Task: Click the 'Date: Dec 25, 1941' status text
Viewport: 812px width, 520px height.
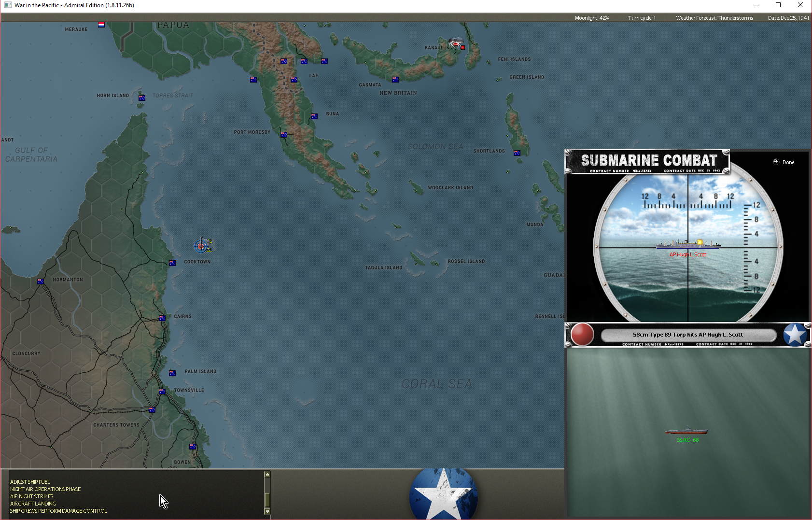Action: click(x=788, y=18)
